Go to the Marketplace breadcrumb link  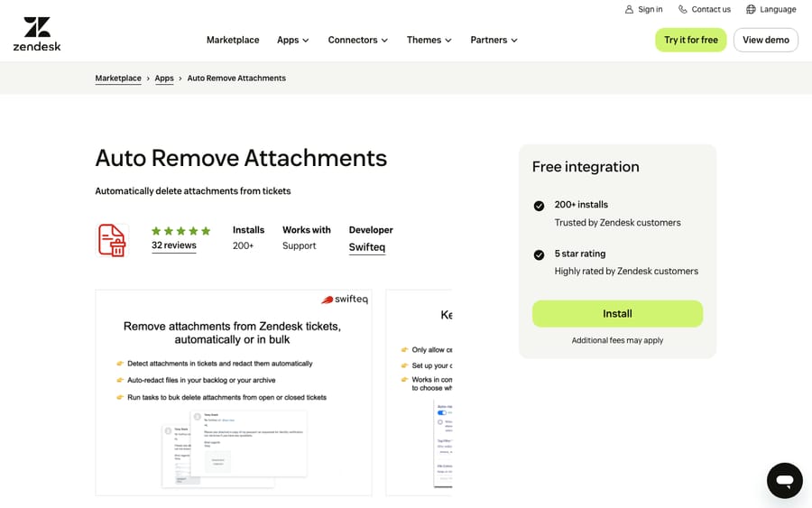point(118,79)
